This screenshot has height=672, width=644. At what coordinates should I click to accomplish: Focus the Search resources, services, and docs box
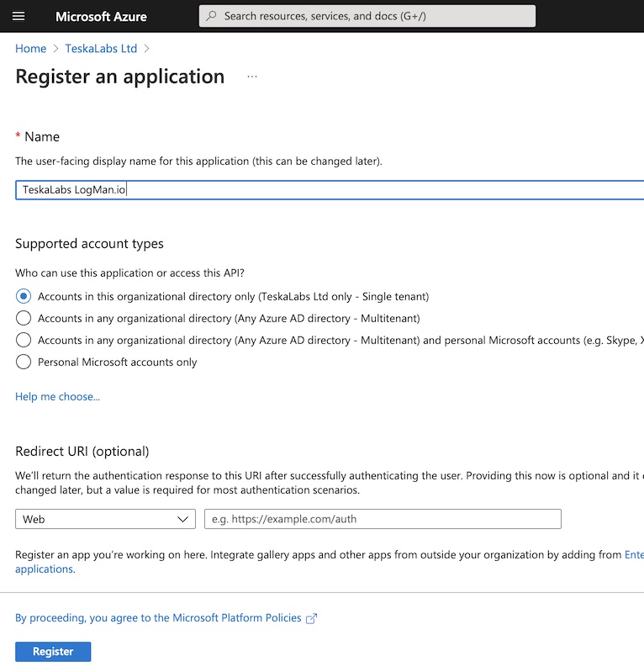[x=367, y=16]
